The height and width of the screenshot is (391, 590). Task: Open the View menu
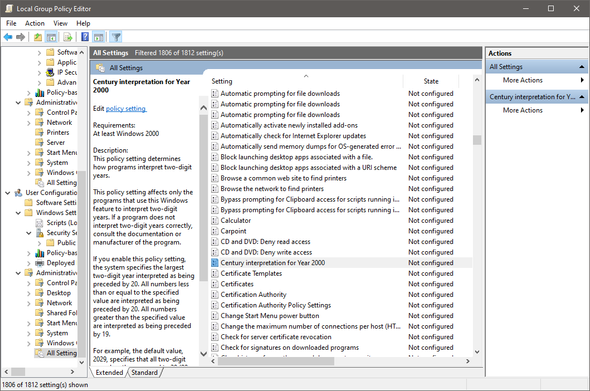(x=60, y=23)
